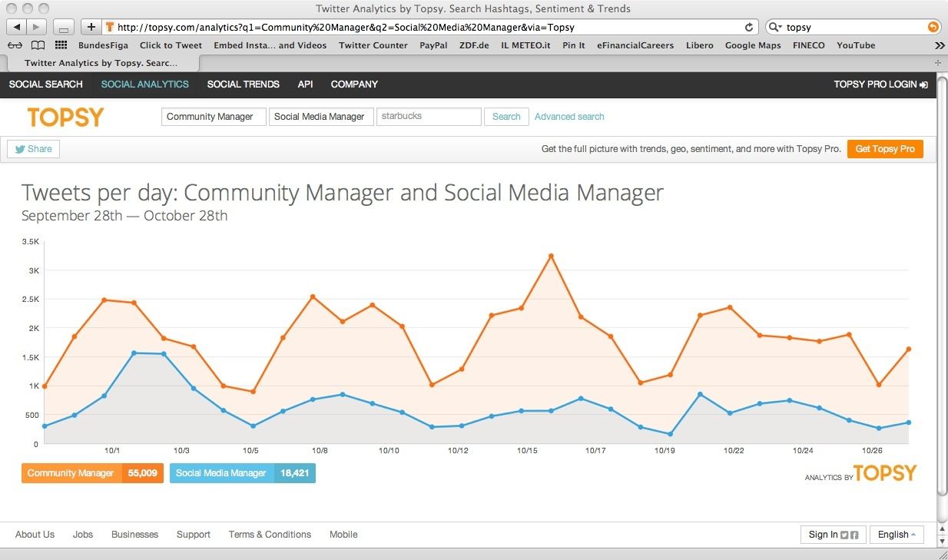Click the reload page icon in address bar
The height and width of the screenshot is (560, 948).
click(749, 27)
